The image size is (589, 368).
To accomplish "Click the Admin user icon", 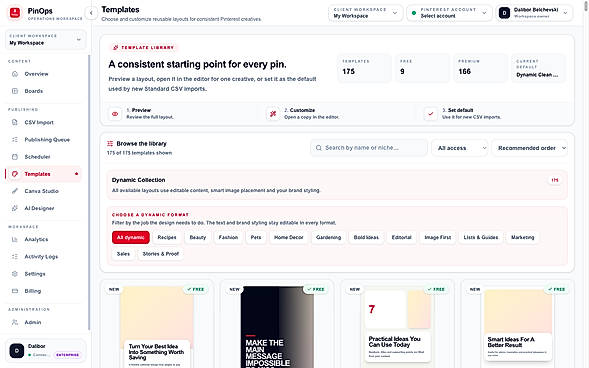I will (x=15, y=322).
